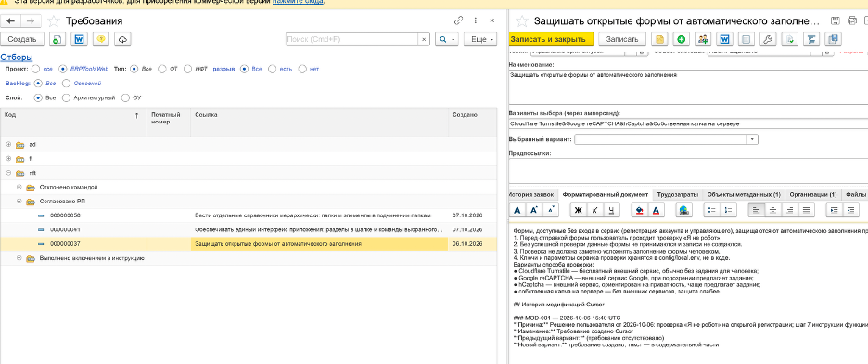
Task: Center align text in document editor
Action: click(x=772, y=210)
